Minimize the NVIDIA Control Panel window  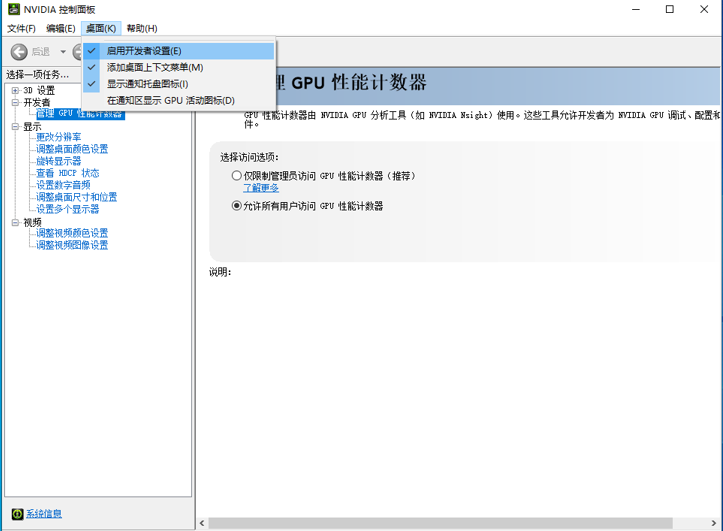pos(636,9)
